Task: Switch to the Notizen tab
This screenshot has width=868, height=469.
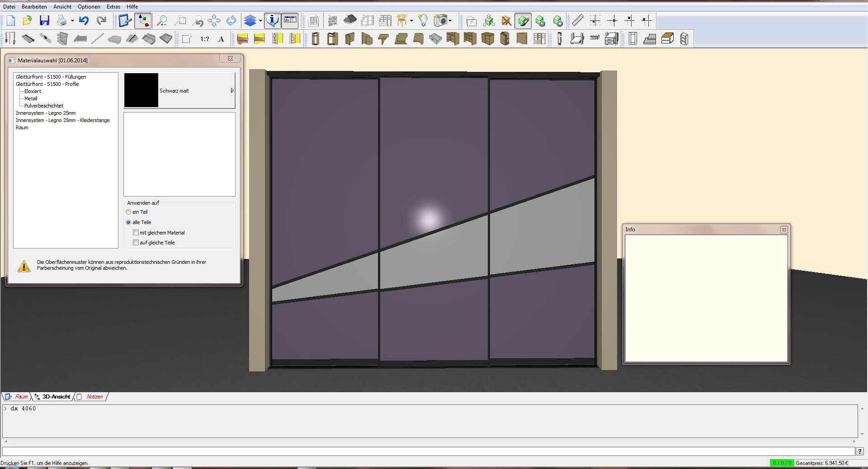Action: point(94,397)
